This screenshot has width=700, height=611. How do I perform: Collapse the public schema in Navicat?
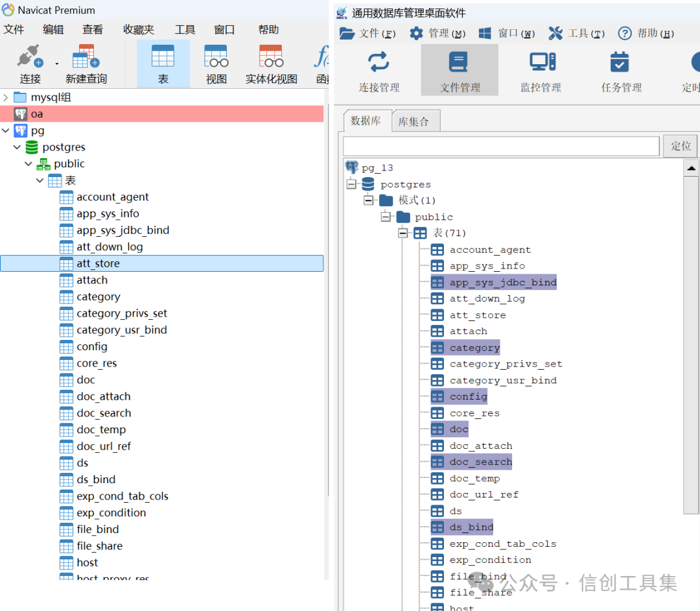click(x=28, y=163)
